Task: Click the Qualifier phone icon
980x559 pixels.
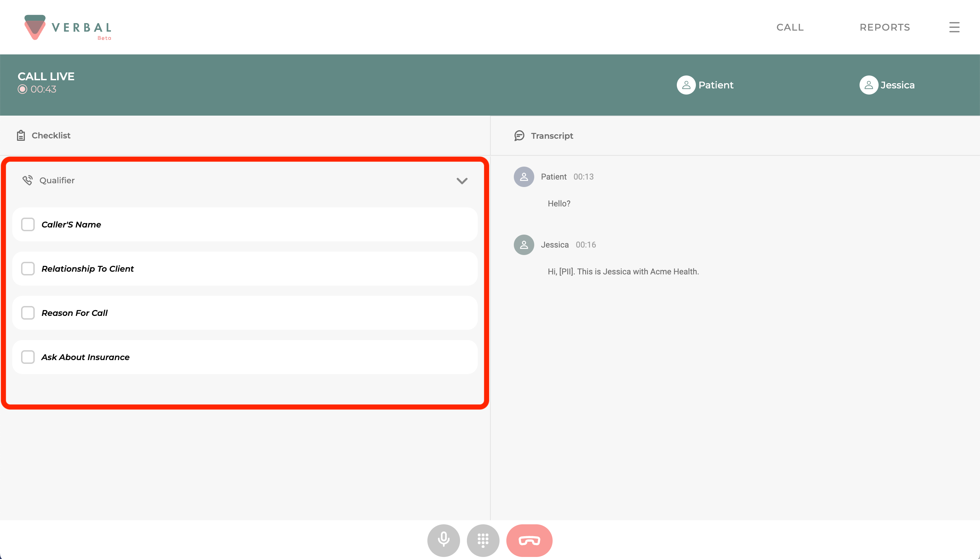Action: (27, 180)
